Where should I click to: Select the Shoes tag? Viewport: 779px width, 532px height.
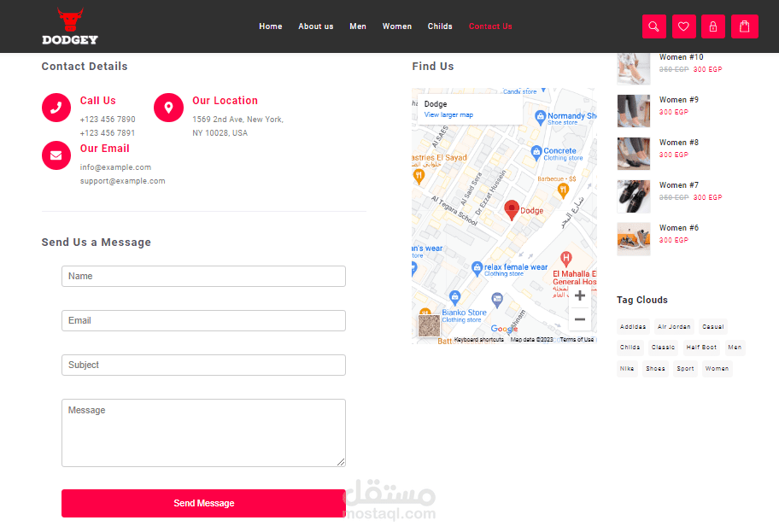(655, 369)
